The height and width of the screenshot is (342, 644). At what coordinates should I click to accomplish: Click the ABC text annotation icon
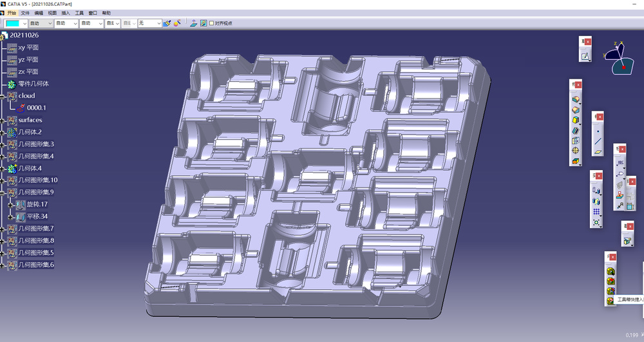pyautogui.click(x=620, y=164)
